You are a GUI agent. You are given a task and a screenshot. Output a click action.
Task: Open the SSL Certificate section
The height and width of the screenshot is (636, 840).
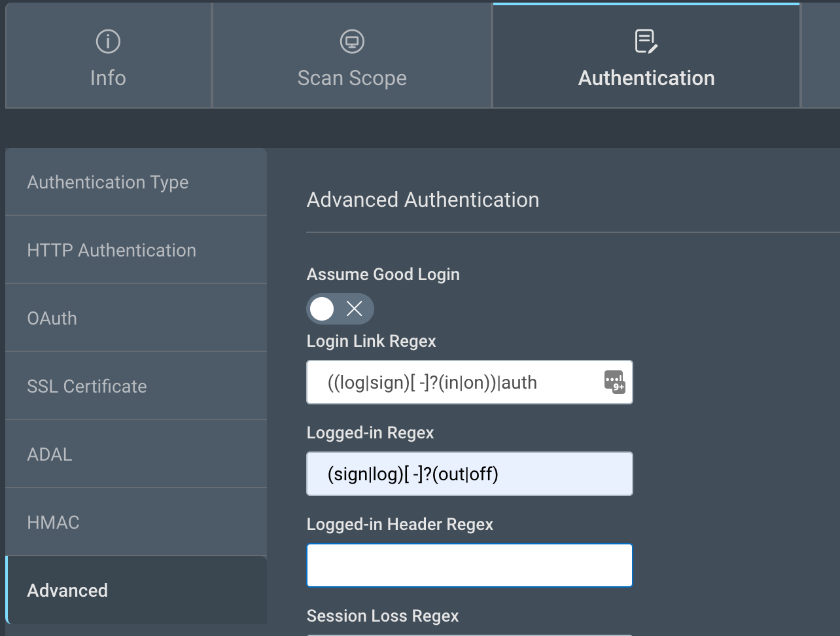click(87, 386)
